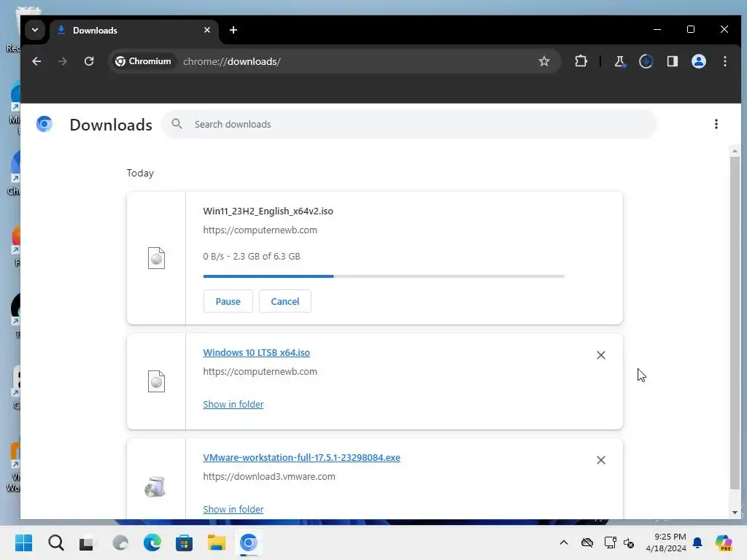747x560 pixels.
Task: Show Windows 10 LTSB in folder
Action: [x=233, y=404]
